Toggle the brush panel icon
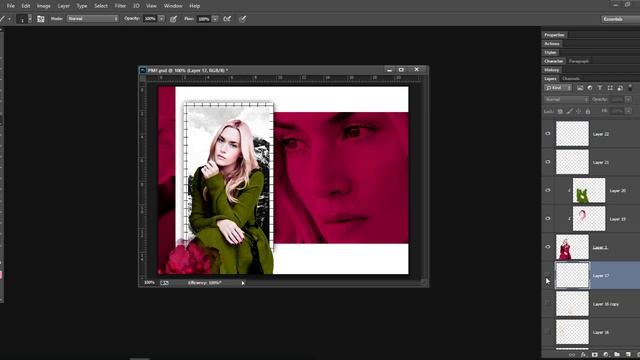Image resolution: width=640 pixels, height=360 pixels. point(40,19)
